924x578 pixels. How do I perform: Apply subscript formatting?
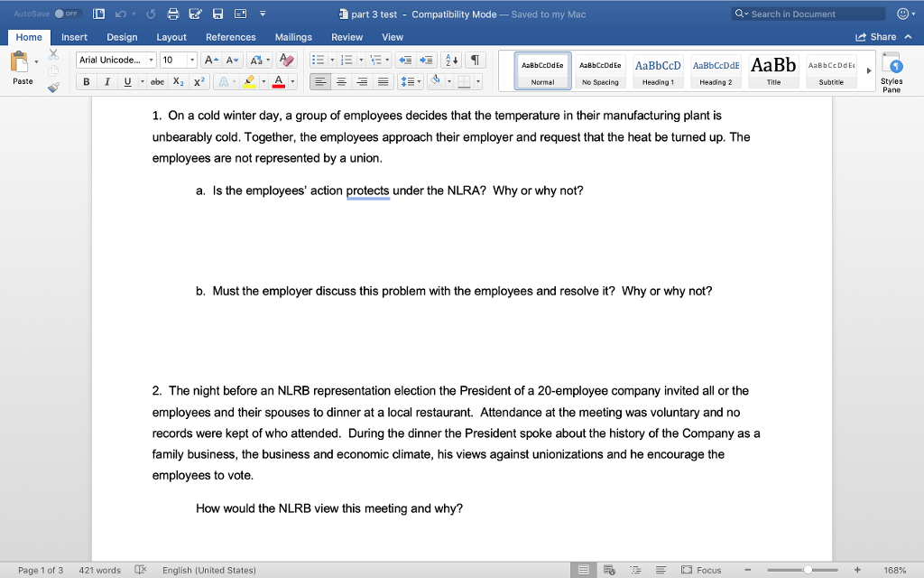click(179, 82)
